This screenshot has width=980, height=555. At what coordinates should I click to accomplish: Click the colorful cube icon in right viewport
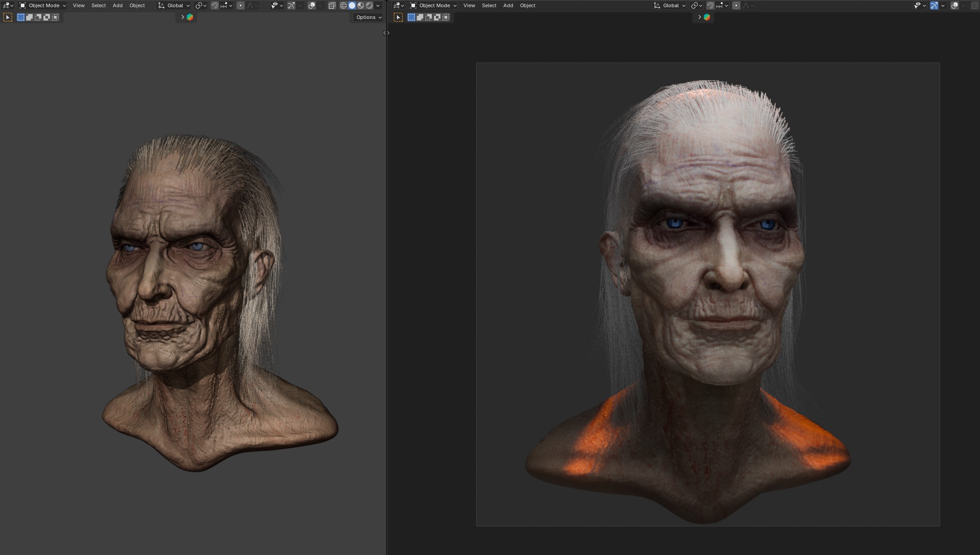[x=707, y=17]
